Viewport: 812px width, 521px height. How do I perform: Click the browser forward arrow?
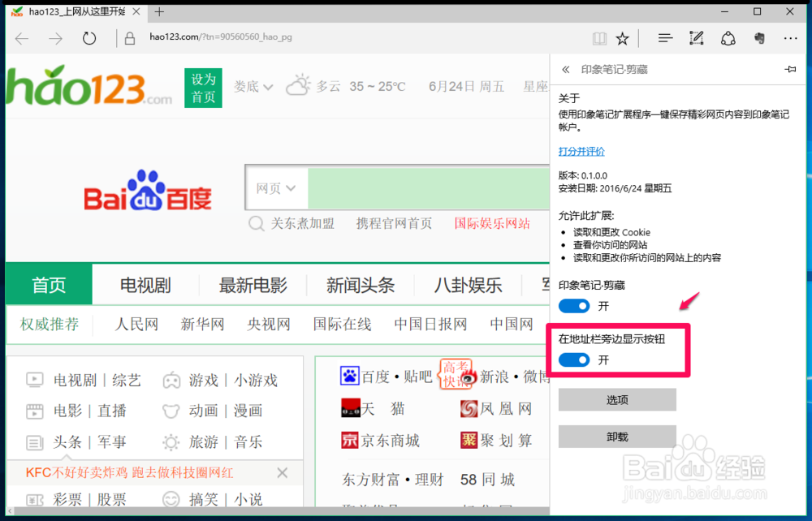[55, 38]
